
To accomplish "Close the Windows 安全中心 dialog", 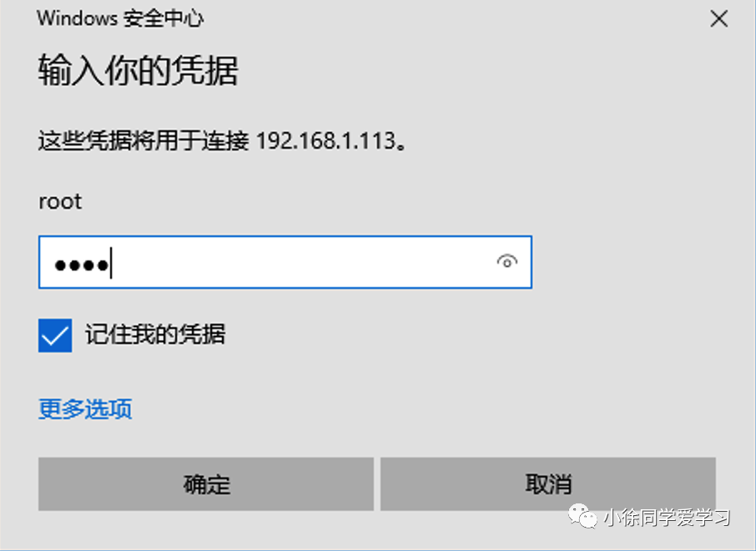I will point(718,19).
